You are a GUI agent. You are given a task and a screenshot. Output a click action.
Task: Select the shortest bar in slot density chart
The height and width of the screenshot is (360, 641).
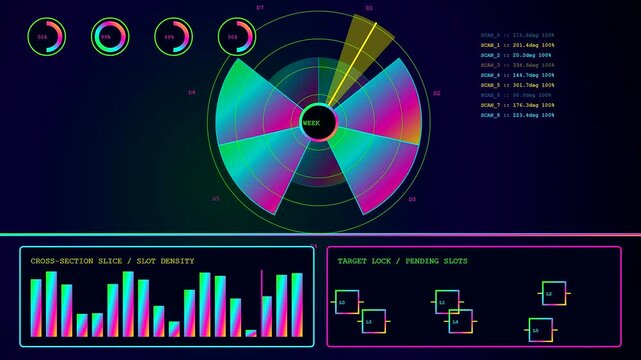251,333
